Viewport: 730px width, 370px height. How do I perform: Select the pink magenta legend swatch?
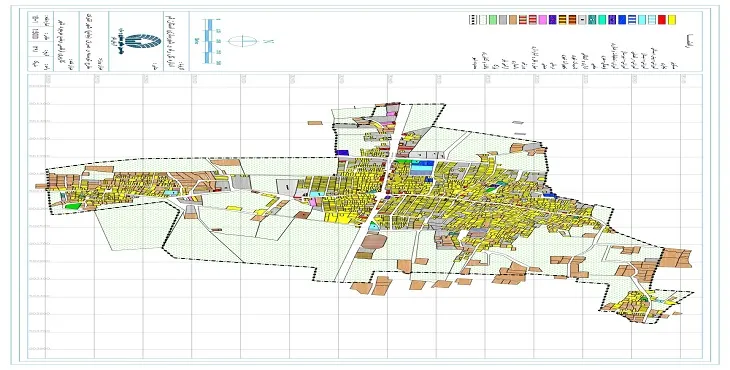542,20
